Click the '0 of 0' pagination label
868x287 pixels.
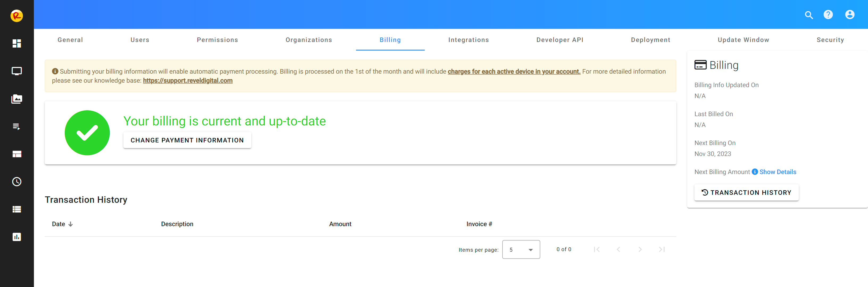tap(564, 249)
